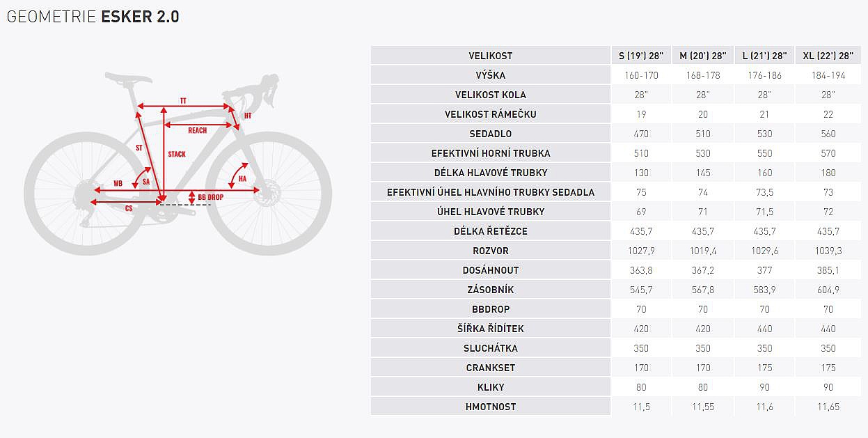Viewport: 868px width, 438px height.
Task: Click the ROZVOR row label
Action: [491, 251]
